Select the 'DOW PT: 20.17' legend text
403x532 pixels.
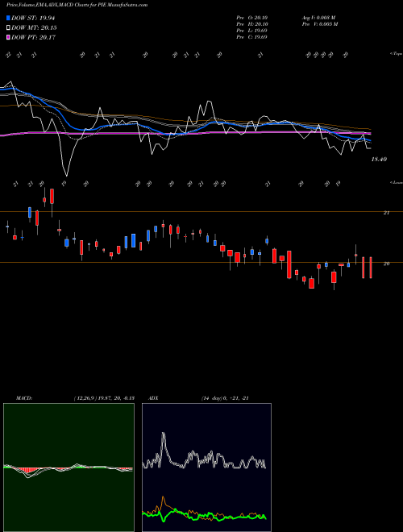pos(33,37)
